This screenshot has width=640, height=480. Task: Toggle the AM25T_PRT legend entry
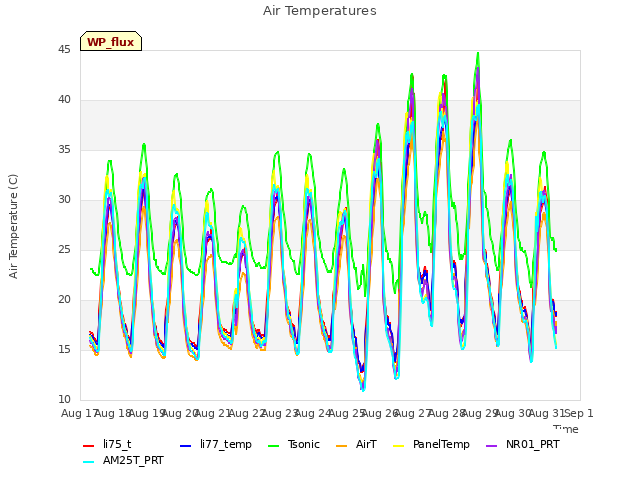pos(123,460)
